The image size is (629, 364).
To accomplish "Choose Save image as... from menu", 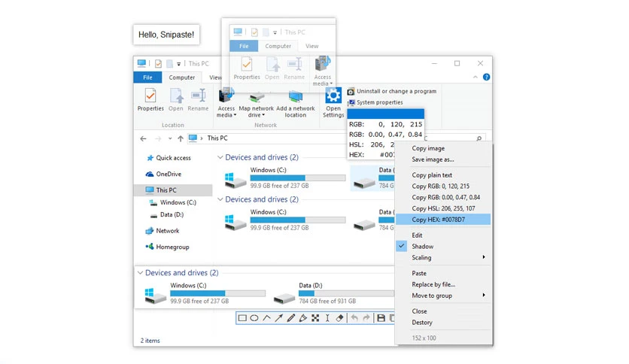I will [433, 159].
